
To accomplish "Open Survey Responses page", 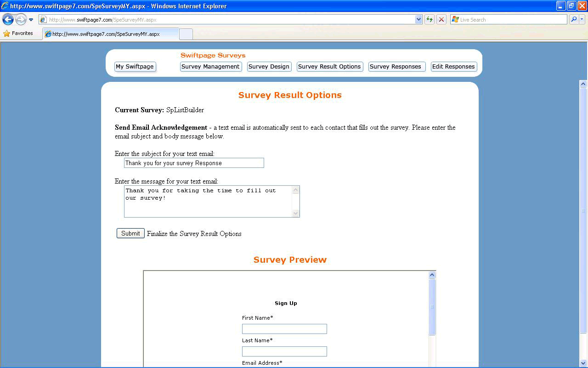I will (x=396, y=67).
